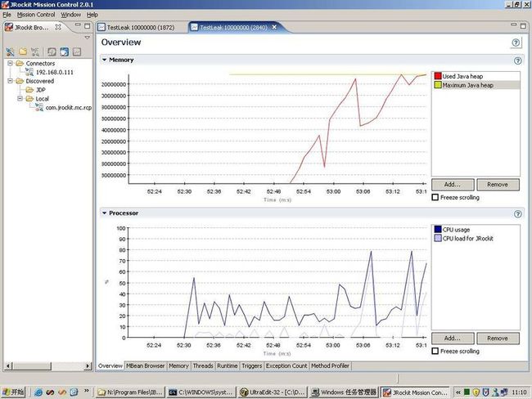Click the network computers tray icon next to clock
Viewport: 532px width, 399px height.
[x=504, y=392]
